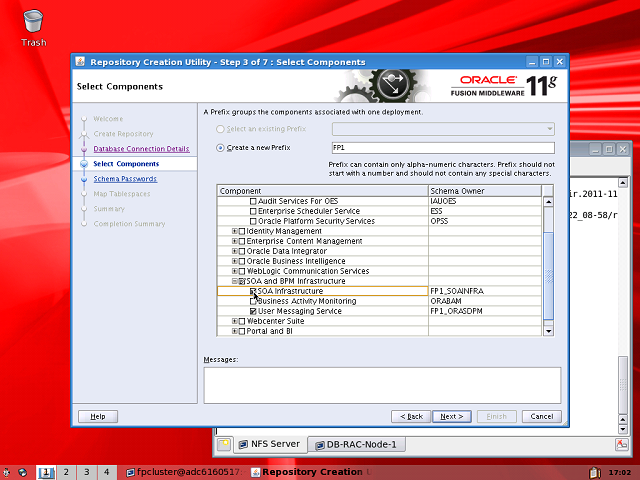Image resolution: width=640 pixels, height=480 pixels.
Task: Check the Audit Services For OES checkbox
Action: [x=253, y=201]
